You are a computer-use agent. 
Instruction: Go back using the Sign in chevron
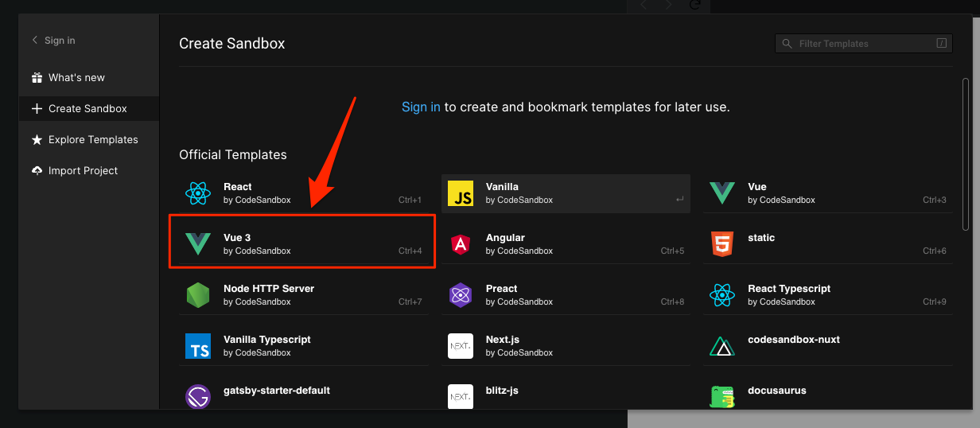point(35,41)
